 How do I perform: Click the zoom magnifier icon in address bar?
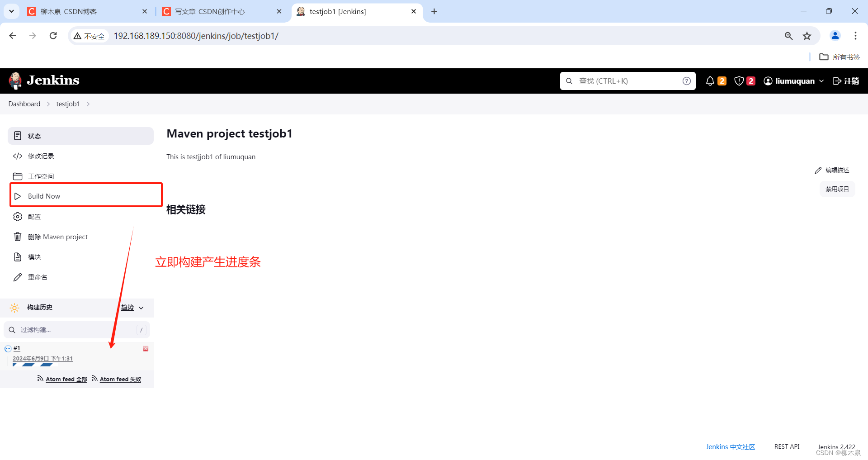788,36
